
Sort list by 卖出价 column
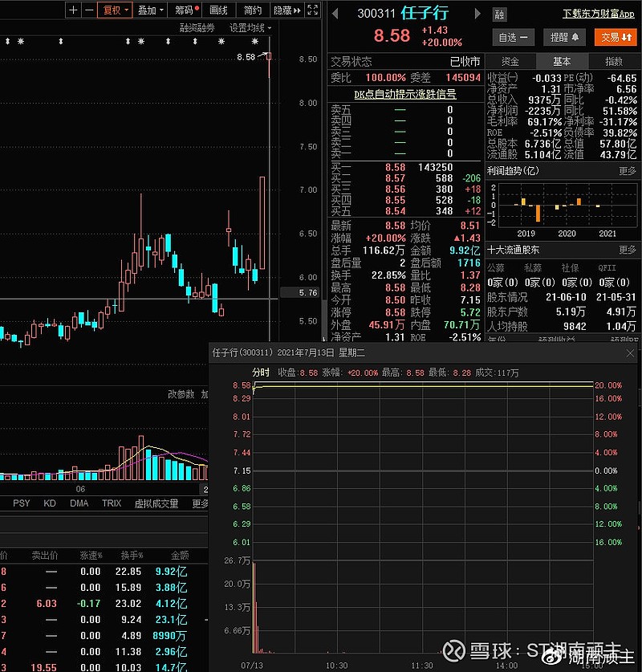45,556
